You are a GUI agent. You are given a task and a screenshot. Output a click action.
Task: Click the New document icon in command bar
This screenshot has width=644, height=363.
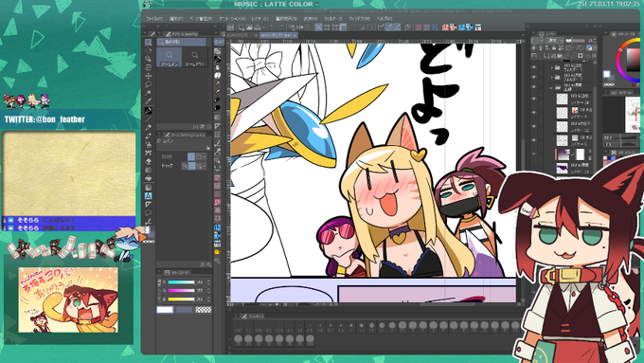(241, 27)
